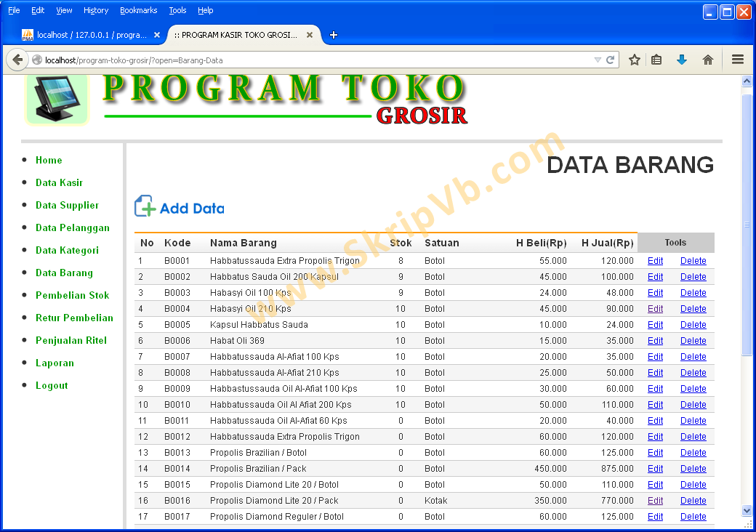Delete item B0014 Propolis Brazilian / Pack
Viewport: 756px width, 532px height.
[693, 468]
